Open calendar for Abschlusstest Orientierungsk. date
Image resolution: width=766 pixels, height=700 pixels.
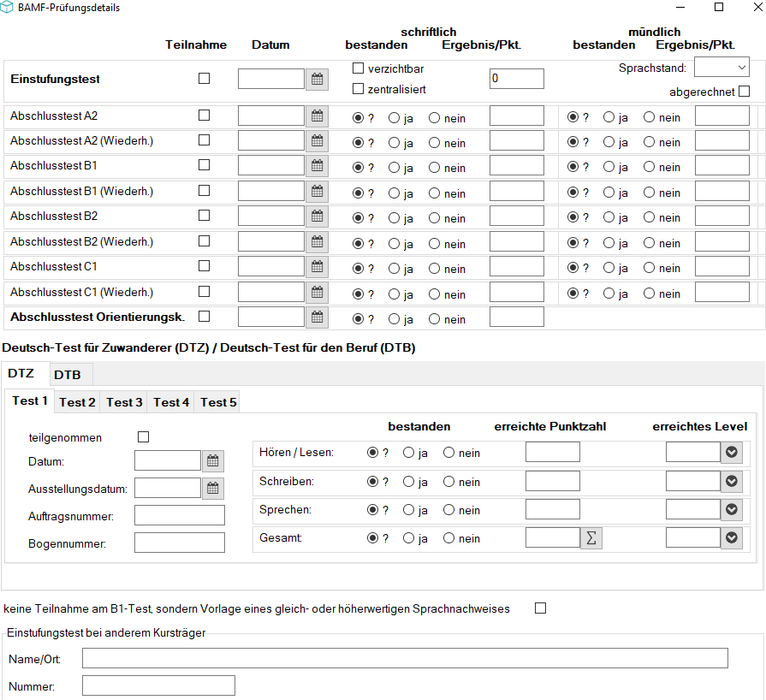click(317, 317)
